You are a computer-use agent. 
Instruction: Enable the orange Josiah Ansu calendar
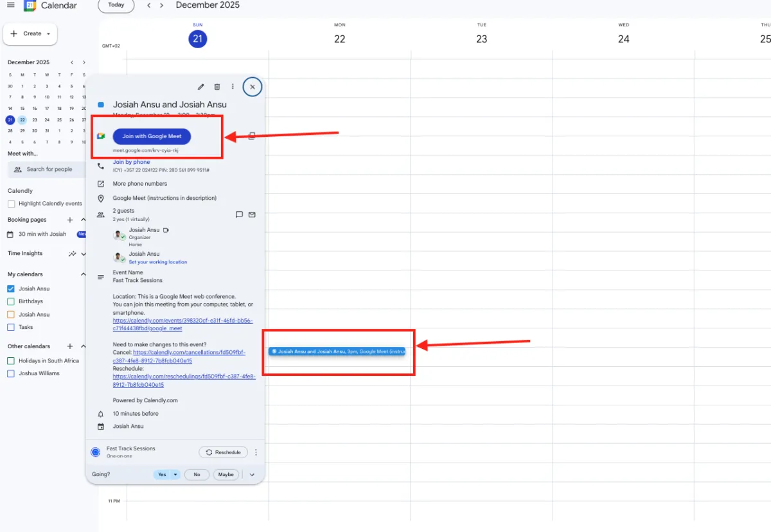11,315
